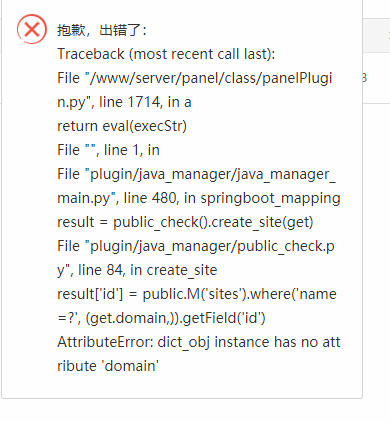Click the 'AttributeError: dict_obj instance' line
Viewport: 390px width, 422px height.
tap(199, 342)
